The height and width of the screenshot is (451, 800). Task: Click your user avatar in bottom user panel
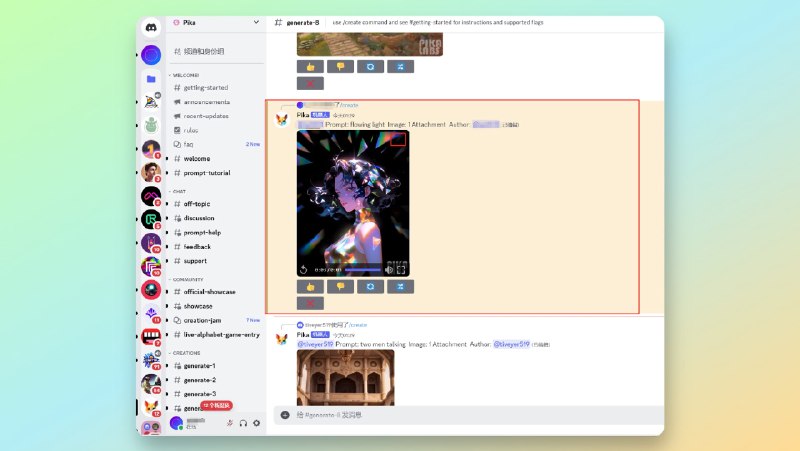pyautogui.click(x=176, y=423)
